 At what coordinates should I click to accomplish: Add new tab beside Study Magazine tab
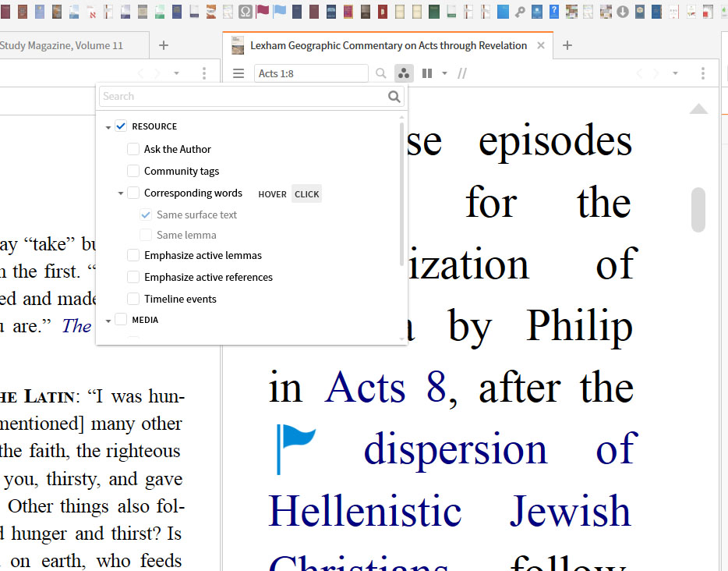[x=164, y=45]
